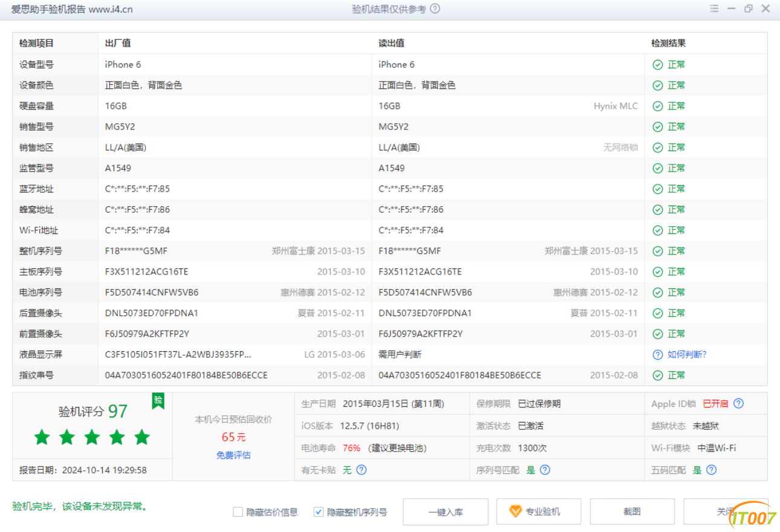The width and height of the screenshot is (780, 532).
Task: Click the 检测结果 column header
Action: click(668, 44)
